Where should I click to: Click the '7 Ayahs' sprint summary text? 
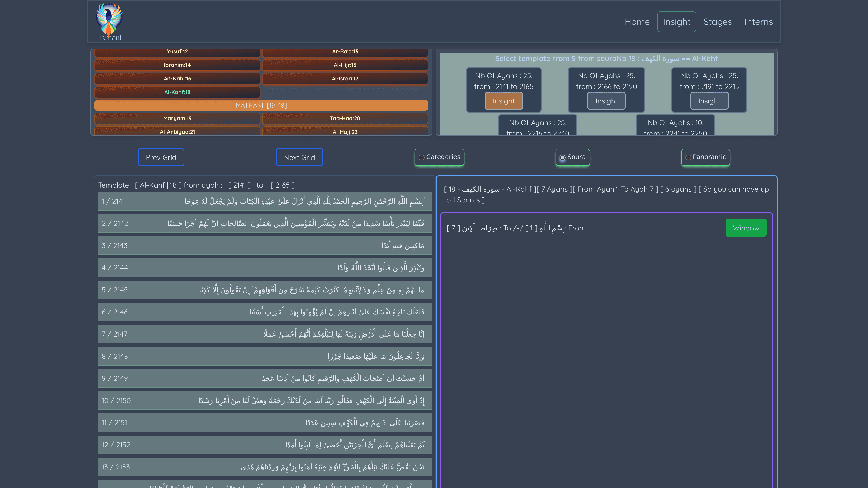click(606, 195)
